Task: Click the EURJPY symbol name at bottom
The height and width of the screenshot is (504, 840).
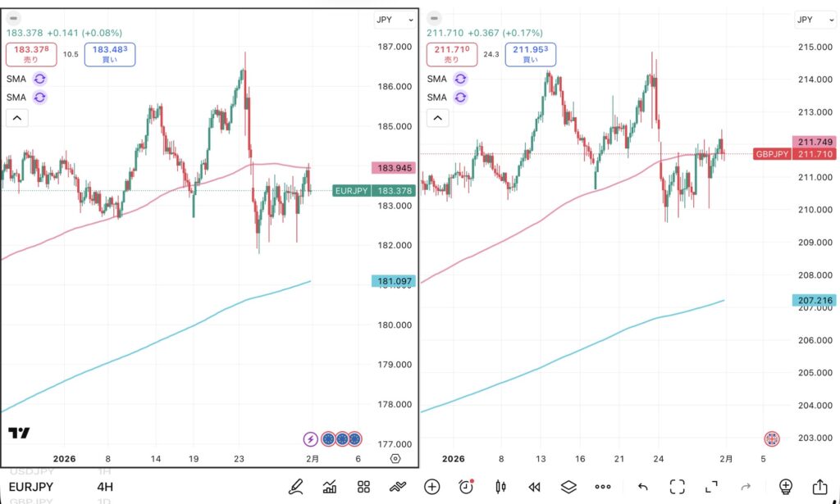Action: pyautogui.click(x=31, y=487)
